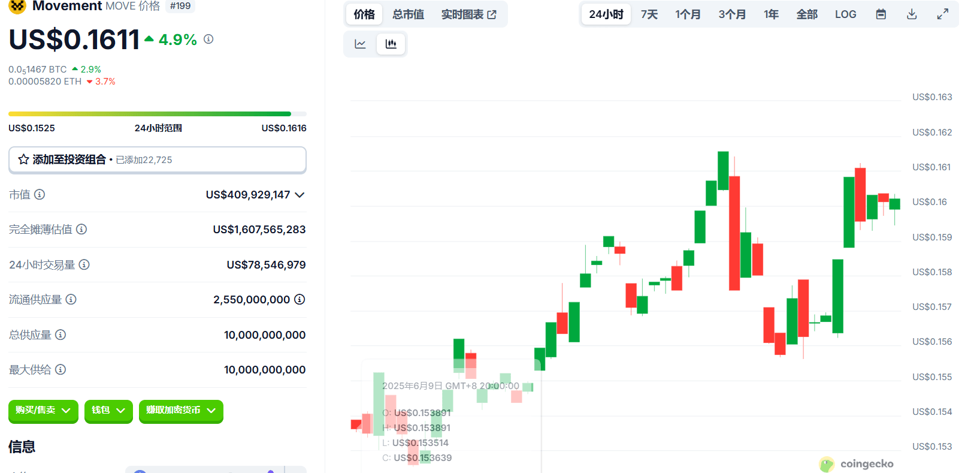Click the 添加至投资组合 button

[x=158, y=160]
